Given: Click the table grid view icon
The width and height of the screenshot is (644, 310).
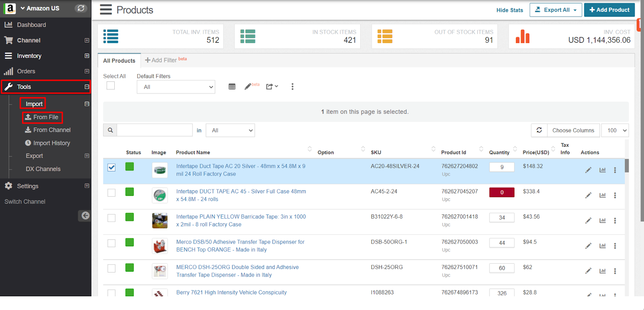Looking at the screenshot, I should pyautogui.click(x=232, y=87).
